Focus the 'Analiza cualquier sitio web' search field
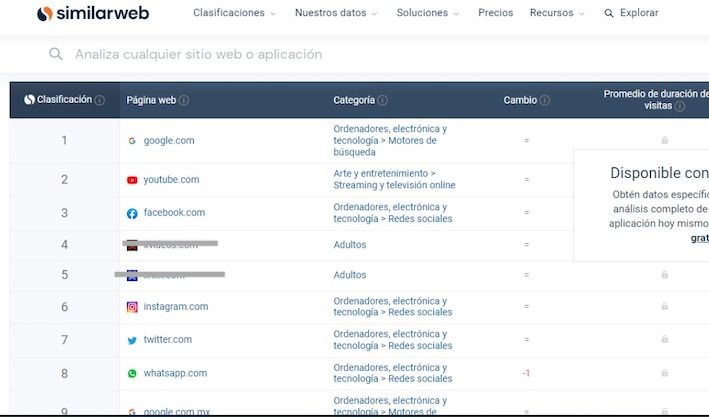This screenshot has height=417, width=709. 199,54
